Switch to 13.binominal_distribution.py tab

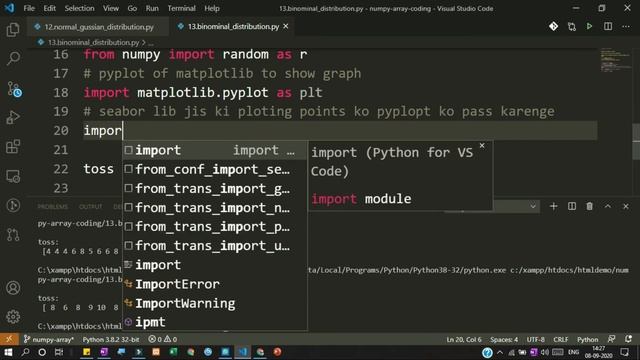233,27
